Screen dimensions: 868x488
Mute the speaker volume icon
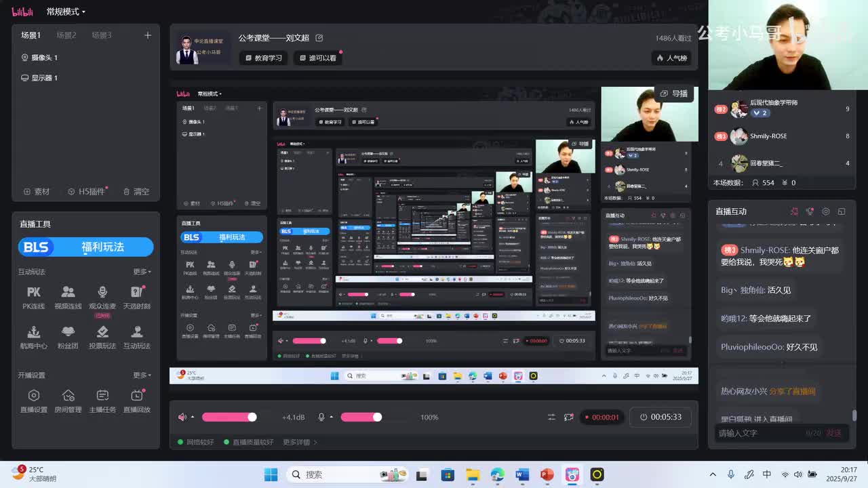(x=182, y=417)
